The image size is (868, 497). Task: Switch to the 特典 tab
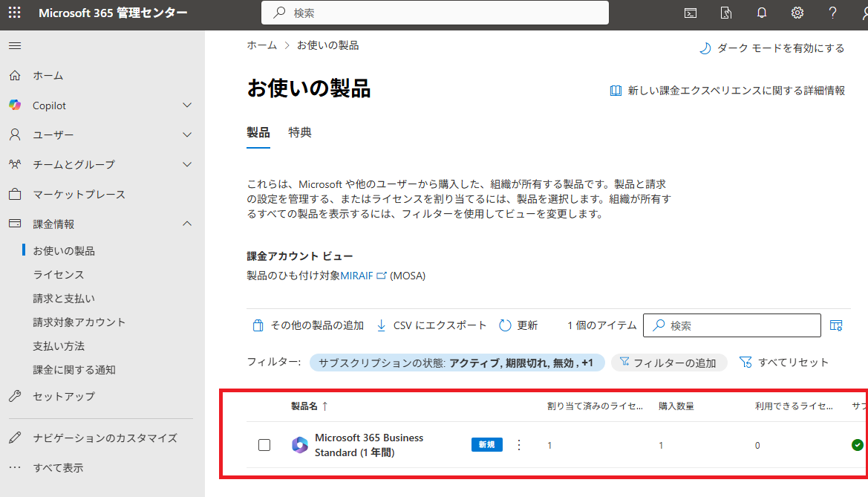(300, 133)
